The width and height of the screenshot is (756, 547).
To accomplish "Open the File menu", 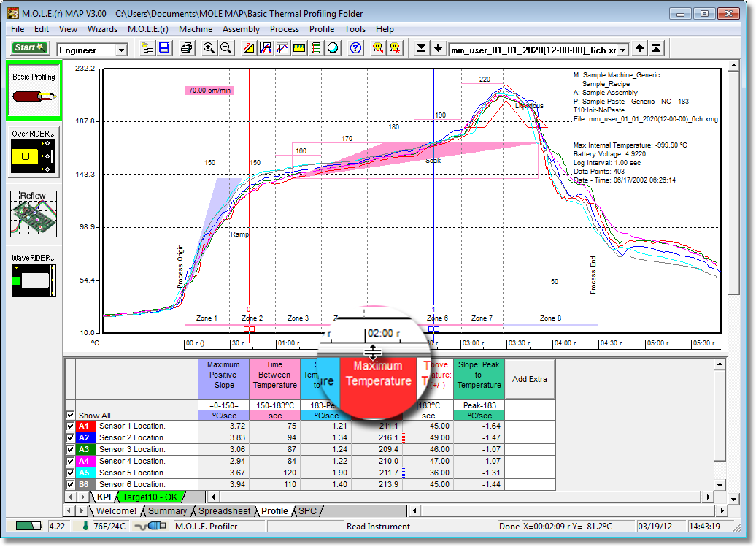I will coord(18,29).
